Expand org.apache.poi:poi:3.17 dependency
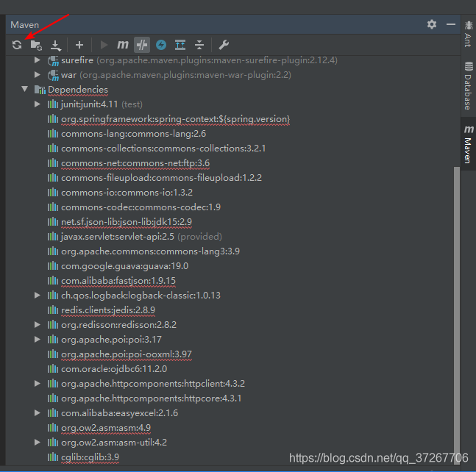This screenshot has height=472, width=476. (38, 339)
